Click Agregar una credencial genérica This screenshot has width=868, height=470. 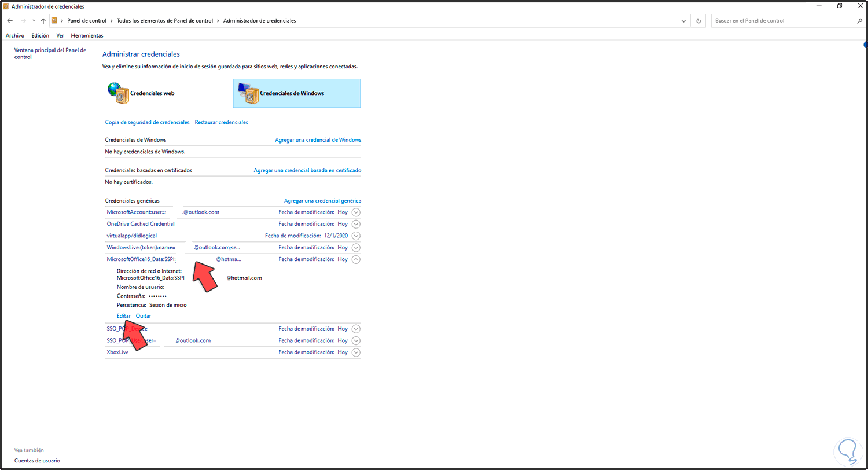click(x=322, y=200)
